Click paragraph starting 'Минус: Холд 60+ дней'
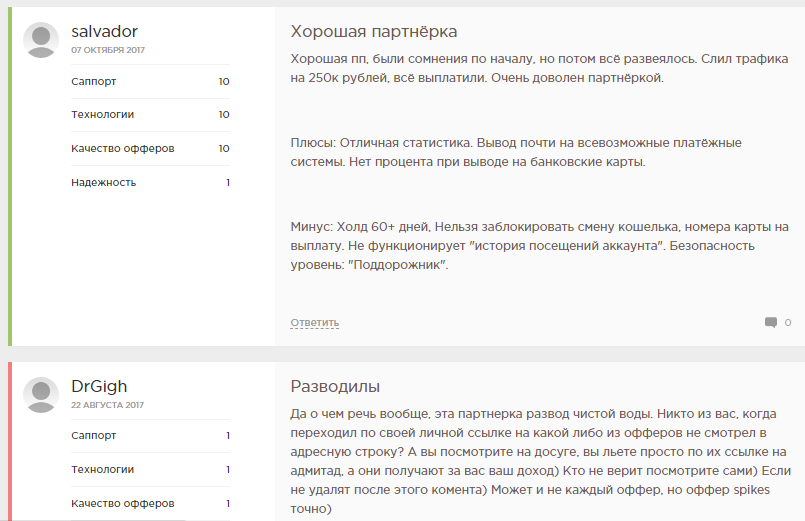The image size is (805, 521). (x=540, y=246)
